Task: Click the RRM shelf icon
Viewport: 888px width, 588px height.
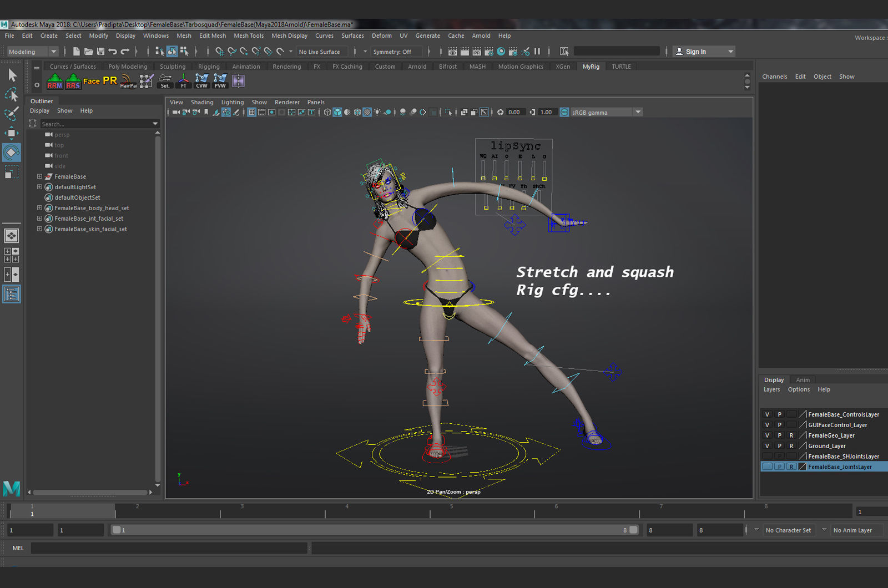Action: pos(54,81)
